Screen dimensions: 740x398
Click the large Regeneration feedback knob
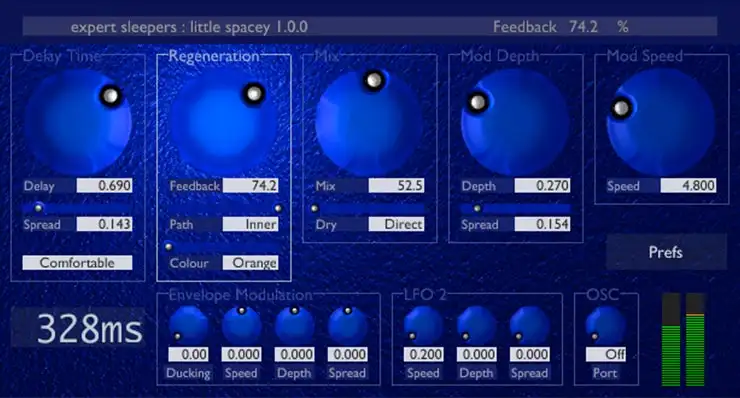click(224, 123)
